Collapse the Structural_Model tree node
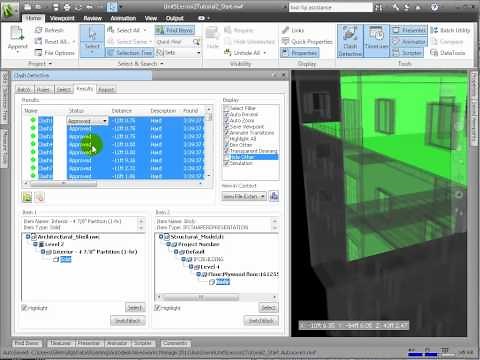480x360 pixels. [161, 237]
